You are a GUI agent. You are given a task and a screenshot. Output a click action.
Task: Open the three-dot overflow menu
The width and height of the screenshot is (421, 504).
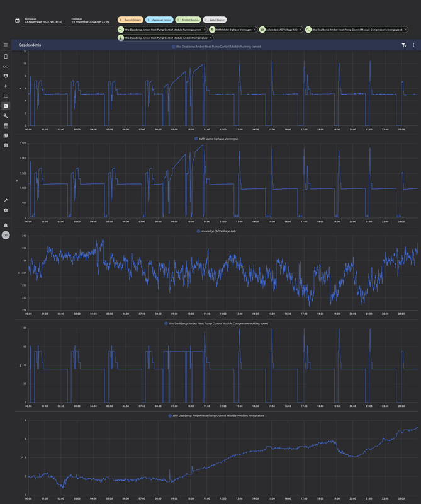pyautogui.click(x=413, y=45)
